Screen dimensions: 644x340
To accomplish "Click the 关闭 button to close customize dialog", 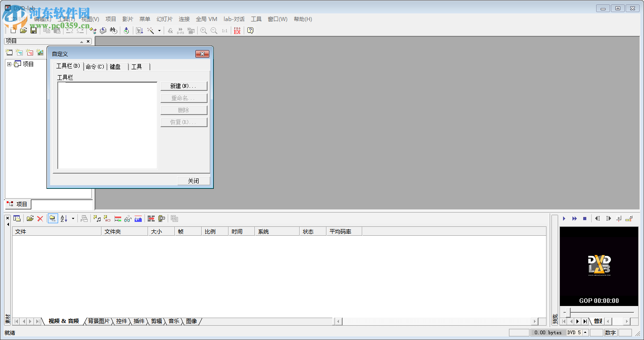I will 193,180.
